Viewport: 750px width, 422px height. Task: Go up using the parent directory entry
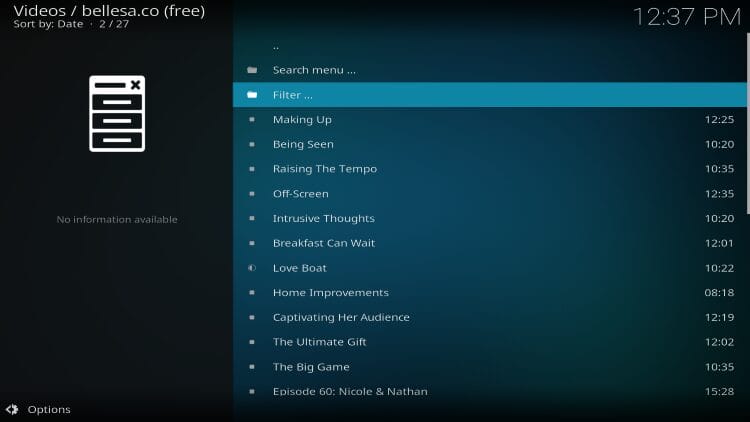276,46
